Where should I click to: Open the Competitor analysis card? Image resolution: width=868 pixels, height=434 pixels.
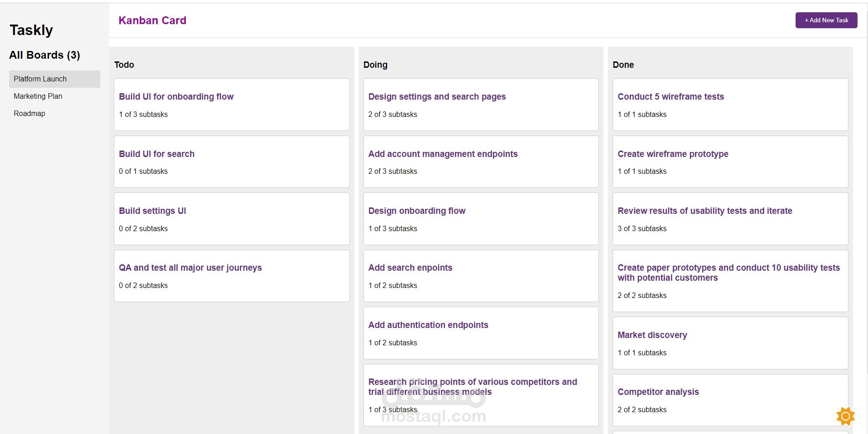(x=730, y=400)
